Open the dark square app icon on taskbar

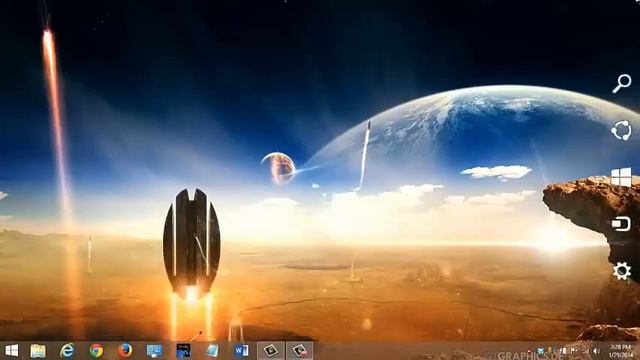tap(183, 351)
